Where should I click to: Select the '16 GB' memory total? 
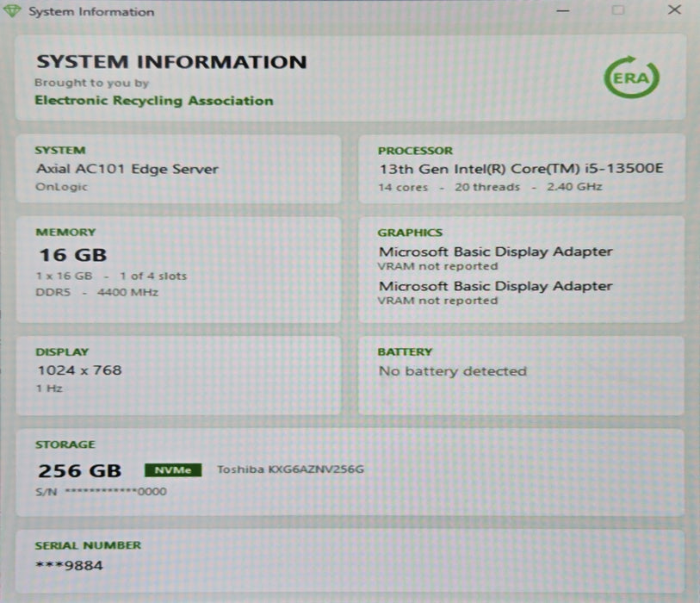click(73, 255)
